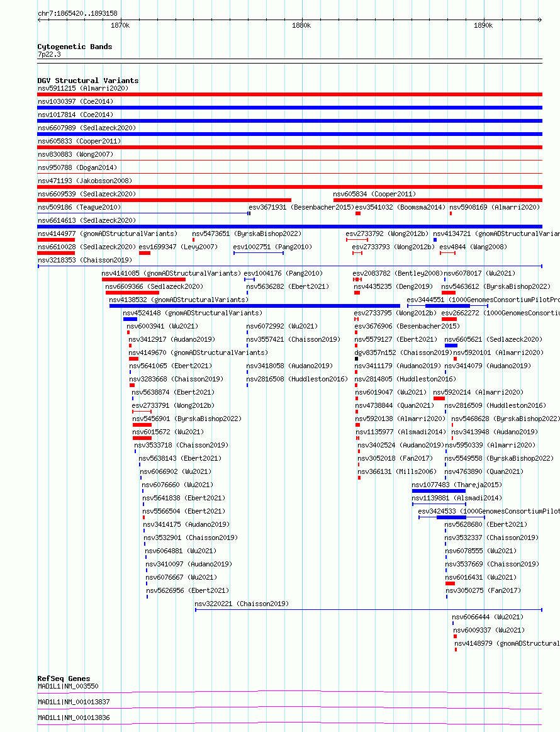Click the nsv830883 (Wong2007) label
560x732 pixels.
tap(76, 154)
